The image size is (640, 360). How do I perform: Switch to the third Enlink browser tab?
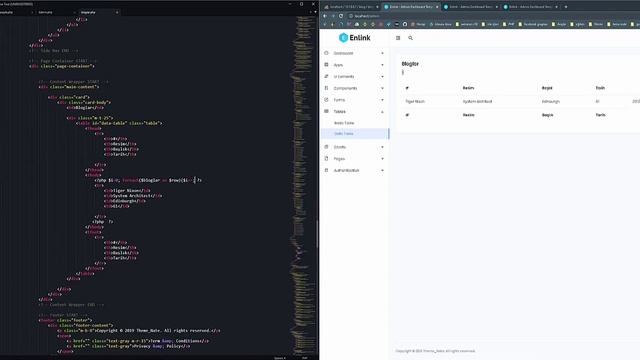click(x=471, y=7)
